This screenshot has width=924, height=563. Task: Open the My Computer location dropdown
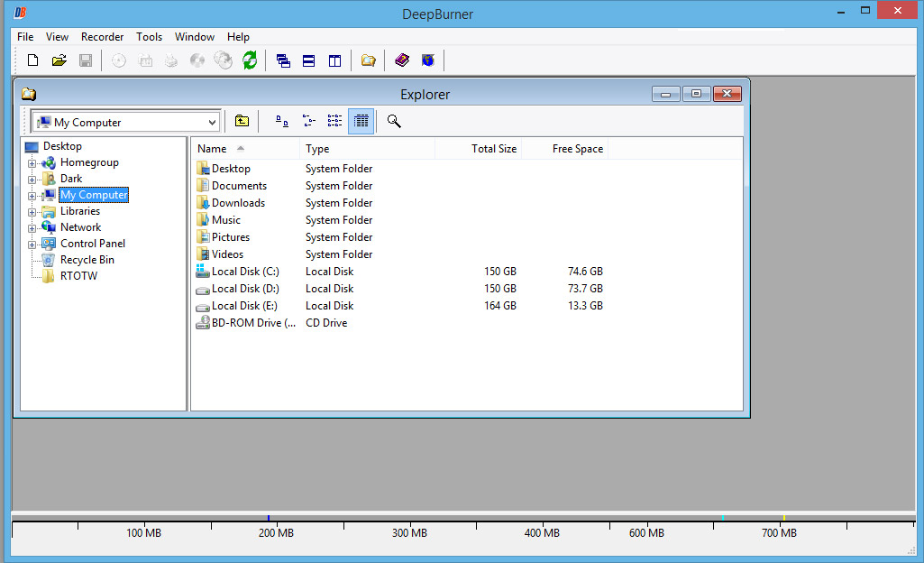pyautogui.click(x=212, y=122)
